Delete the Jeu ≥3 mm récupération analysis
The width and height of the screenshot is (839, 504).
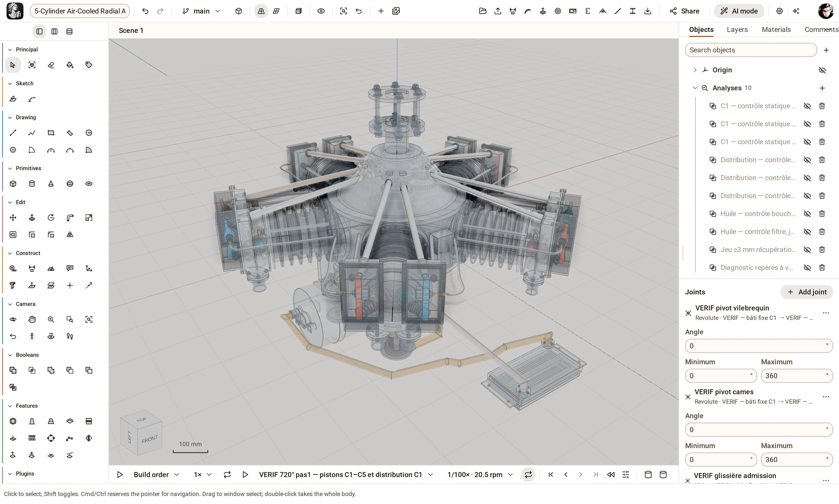tap(822, 250)
